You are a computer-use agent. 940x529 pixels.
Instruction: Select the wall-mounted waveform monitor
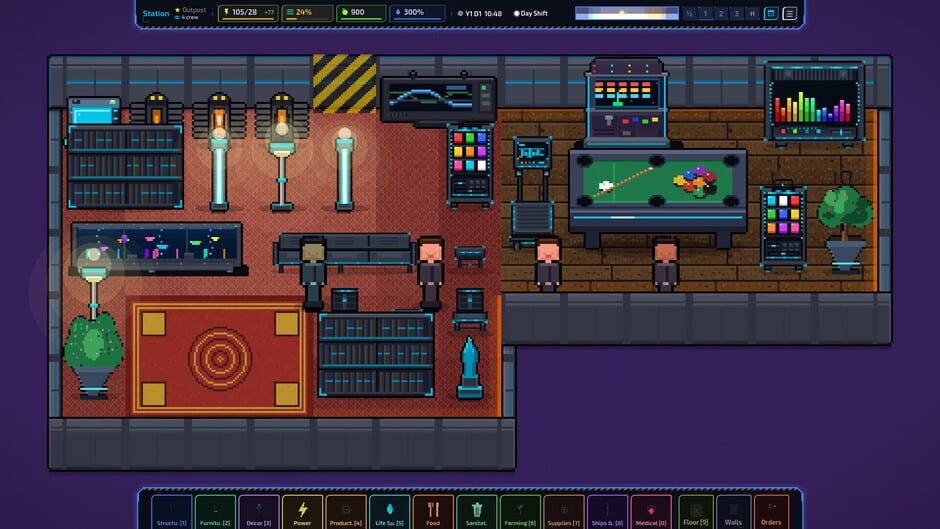438,99
